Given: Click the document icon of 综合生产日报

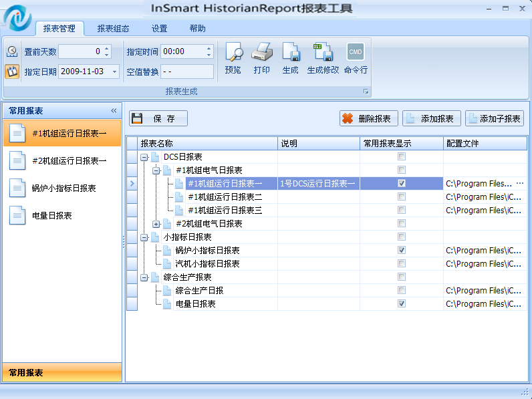Looking at the screenshot, I should pos(167,291).
